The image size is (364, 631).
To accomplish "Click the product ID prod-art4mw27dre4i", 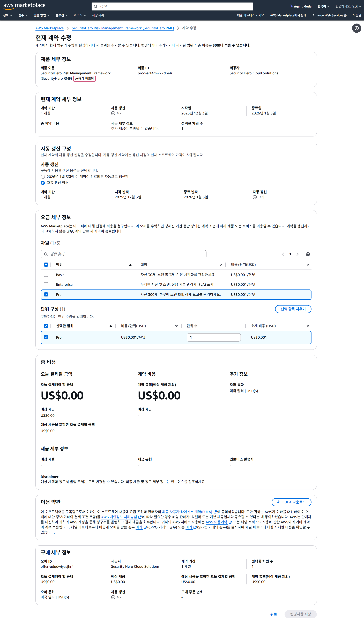I will 155,73.
